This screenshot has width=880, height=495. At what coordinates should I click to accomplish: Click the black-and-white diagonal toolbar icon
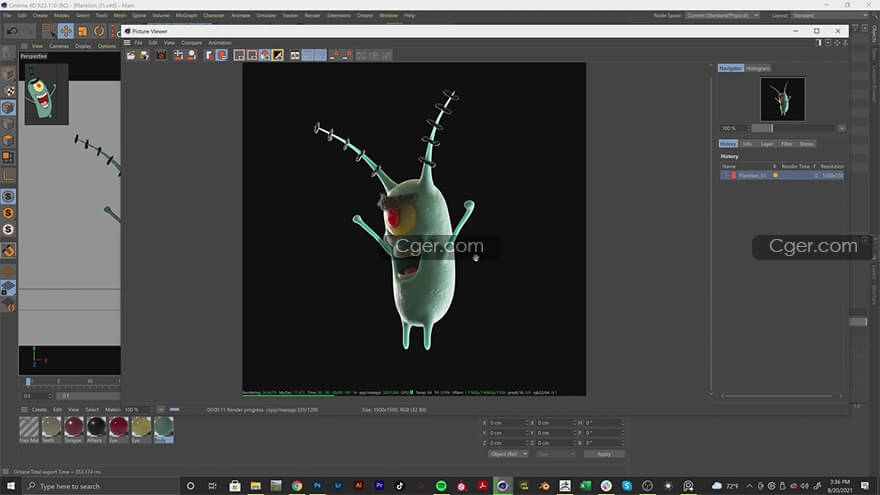[278, 55]
